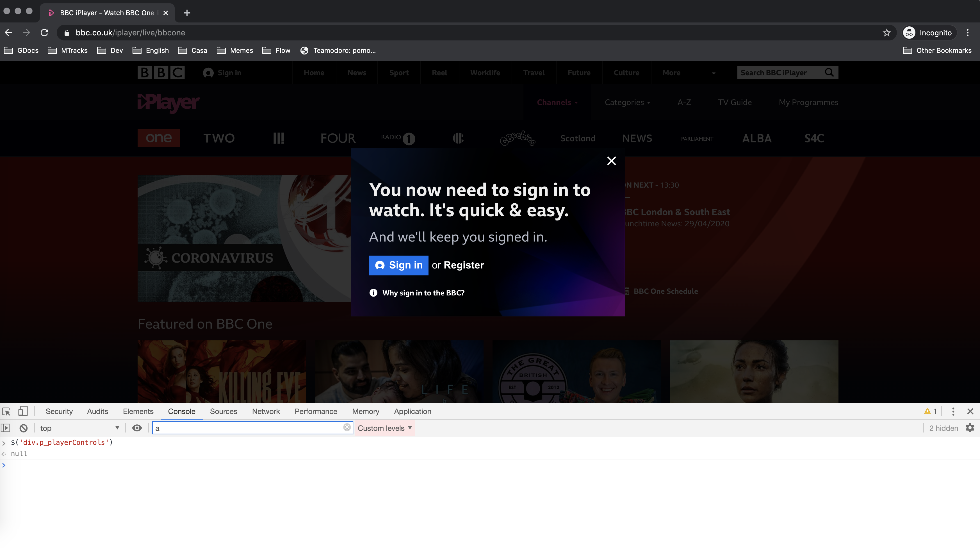The height and width of the screenshot is (560, 980).
Task: Close the sign-in popup overlay
Action: coord(611,161)
